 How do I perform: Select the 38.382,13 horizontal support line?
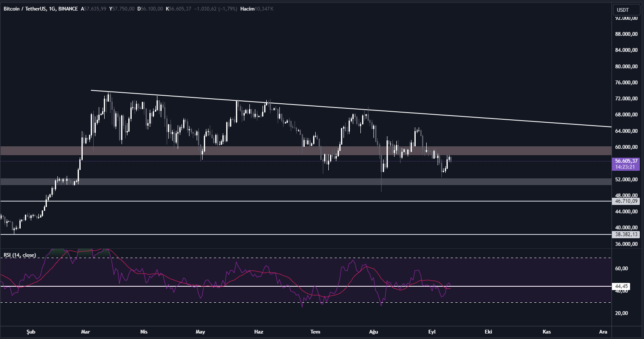306,234
